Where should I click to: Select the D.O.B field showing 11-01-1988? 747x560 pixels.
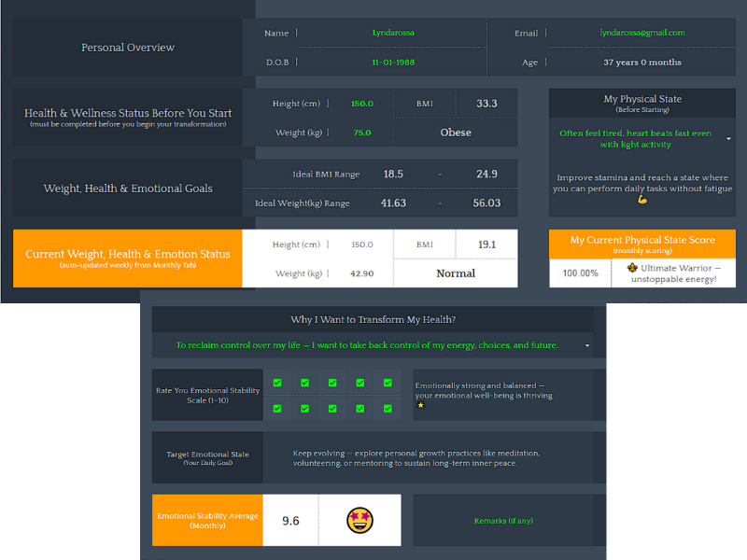pyautogui.click(x=392, y=63)
